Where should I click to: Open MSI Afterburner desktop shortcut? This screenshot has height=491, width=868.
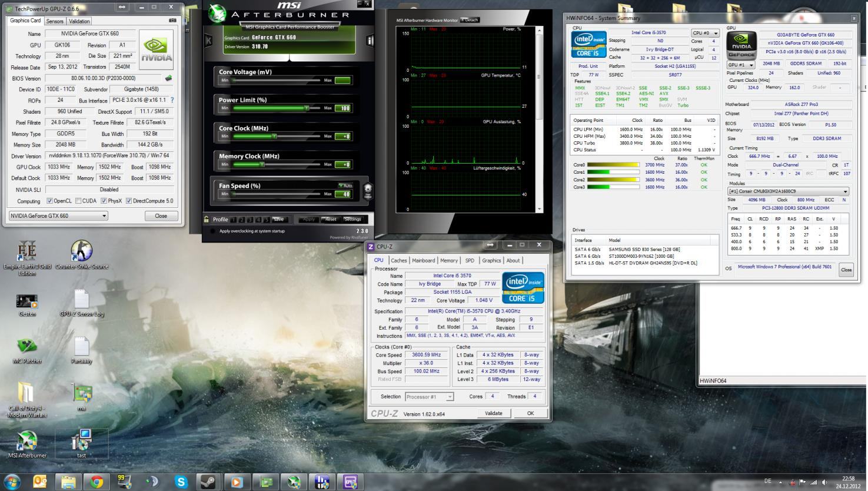pyautogui.click(x=27, y=444)
